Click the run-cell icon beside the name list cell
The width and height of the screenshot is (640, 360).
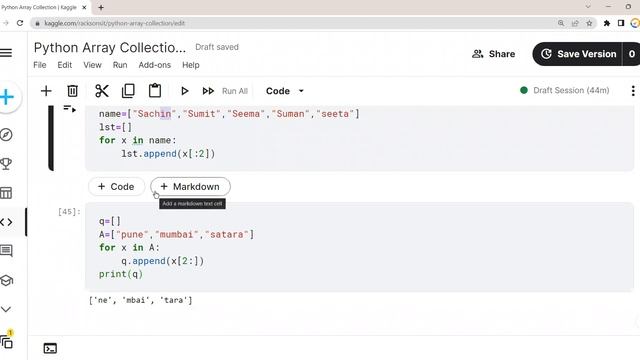(70, 109)
